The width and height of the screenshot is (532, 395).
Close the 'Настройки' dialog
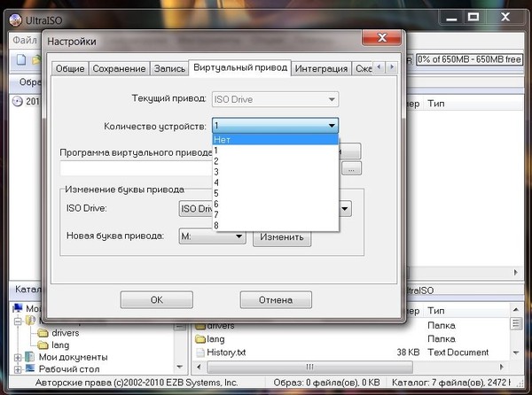tap(381, 37)
